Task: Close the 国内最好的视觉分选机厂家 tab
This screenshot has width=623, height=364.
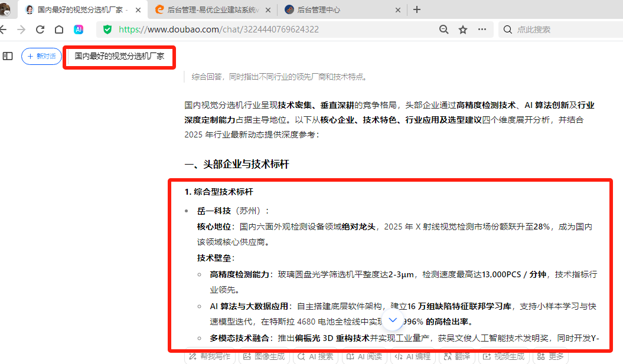Action: pos(138,10)
